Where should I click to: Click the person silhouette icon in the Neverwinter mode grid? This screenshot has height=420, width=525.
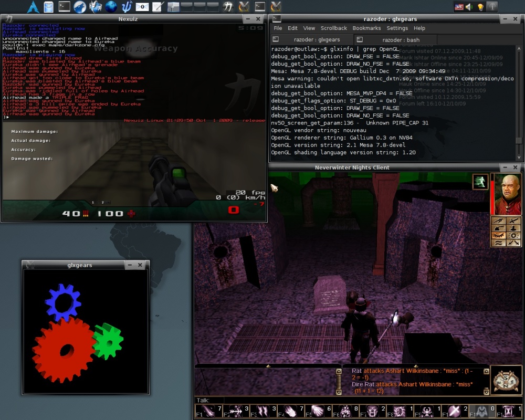pyautogui.click(x=513, y=228)
